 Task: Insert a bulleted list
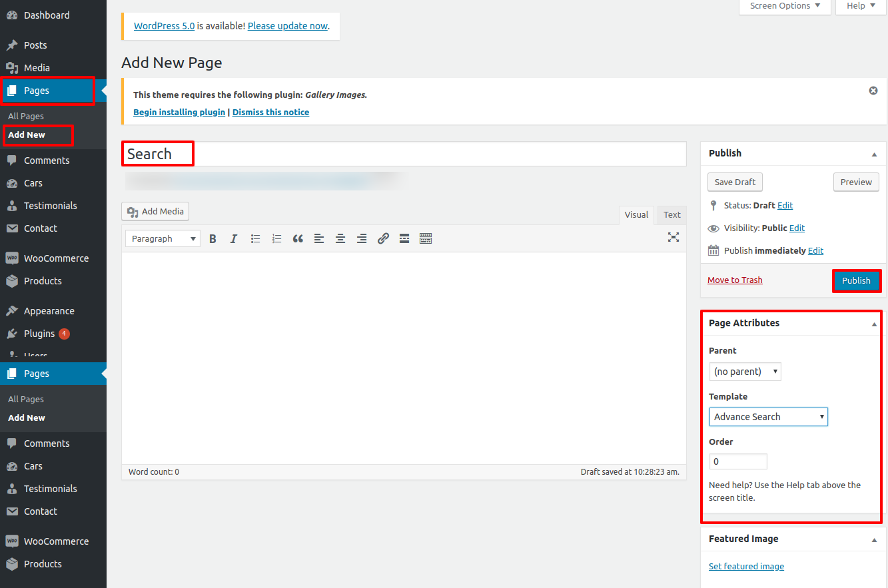coord(255,238)
